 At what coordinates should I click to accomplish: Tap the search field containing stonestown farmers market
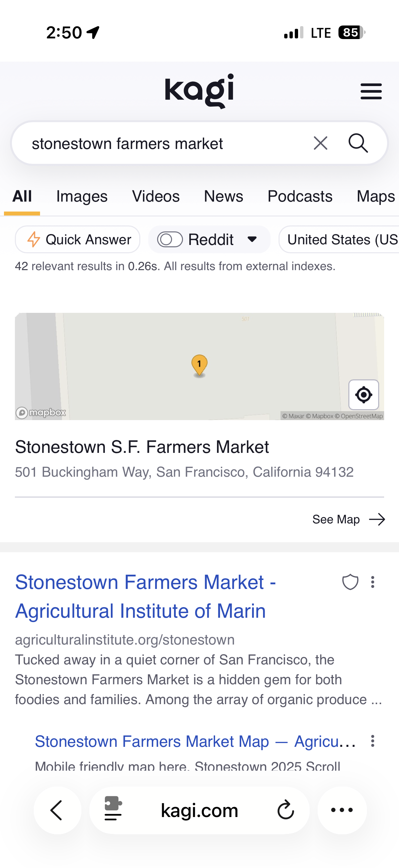tap(162, 144)
